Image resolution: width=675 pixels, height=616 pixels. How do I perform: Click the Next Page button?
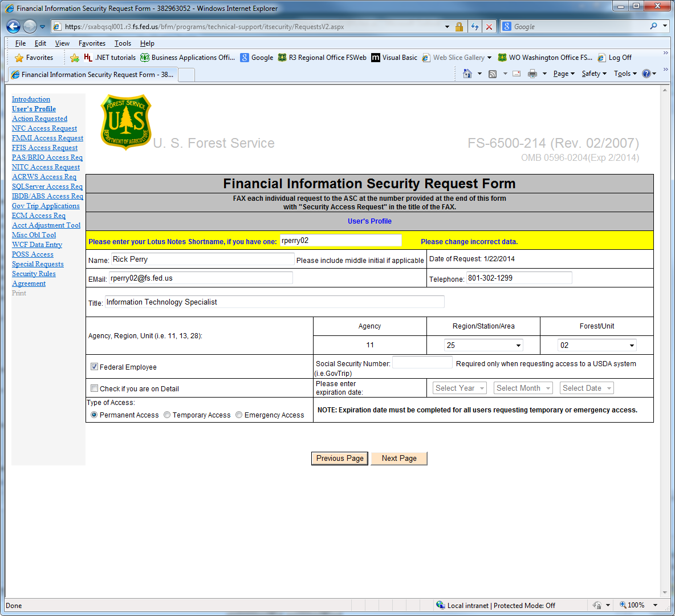[x=399, y=458]
